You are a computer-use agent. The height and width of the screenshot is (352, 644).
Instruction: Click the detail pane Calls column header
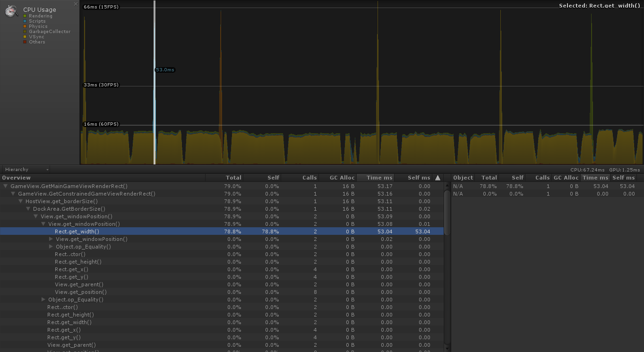(538, 178)
